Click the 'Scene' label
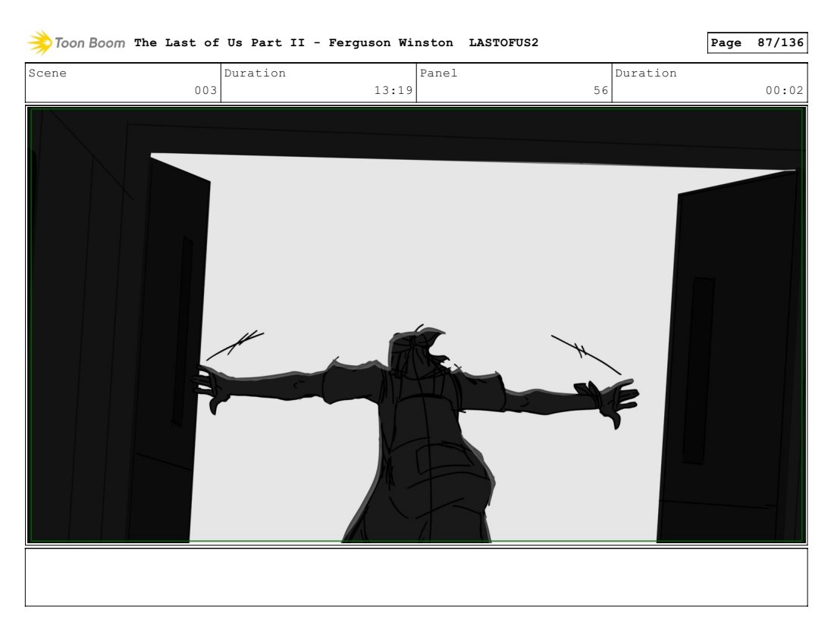834x644 pixels. click(x=47, y=73)
